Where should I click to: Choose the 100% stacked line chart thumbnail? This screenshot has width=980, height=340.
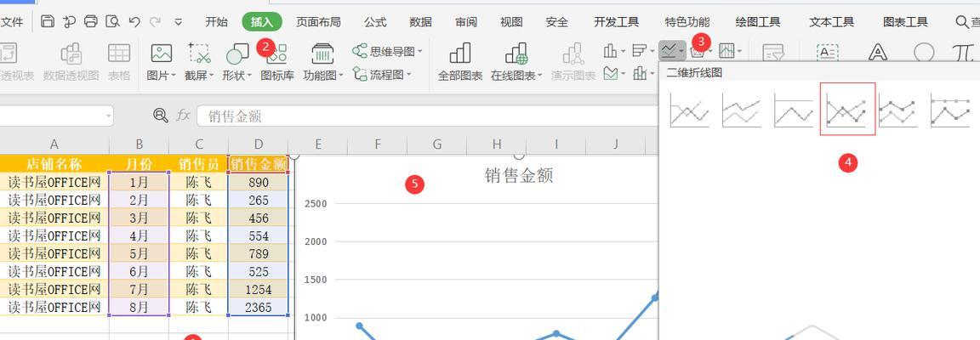[x=793, y=110]
